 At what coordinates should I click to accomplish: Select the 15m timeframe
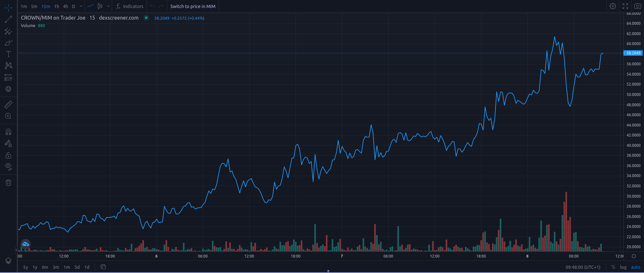click(x=46, y=6)
